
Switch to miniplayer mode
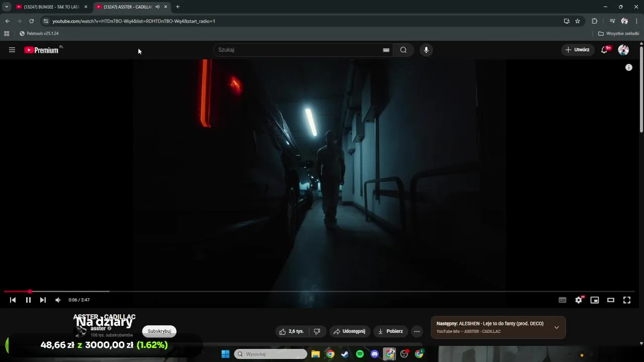pos(595,300)
